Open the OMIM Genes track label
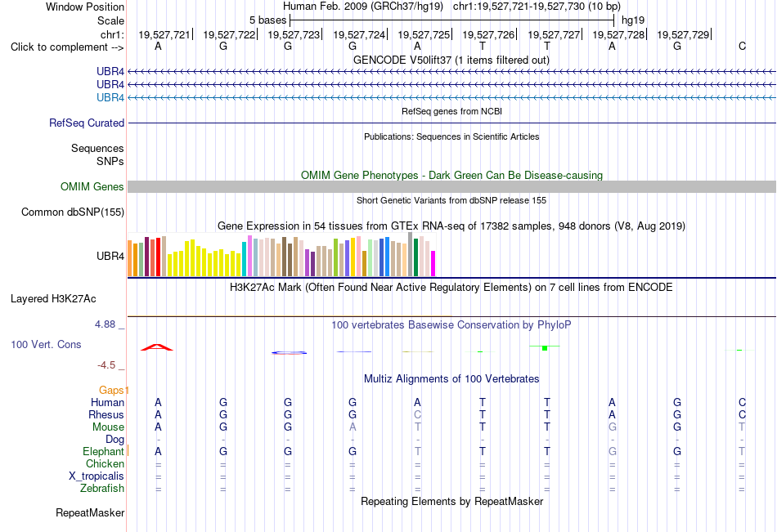 coord(92,187)
